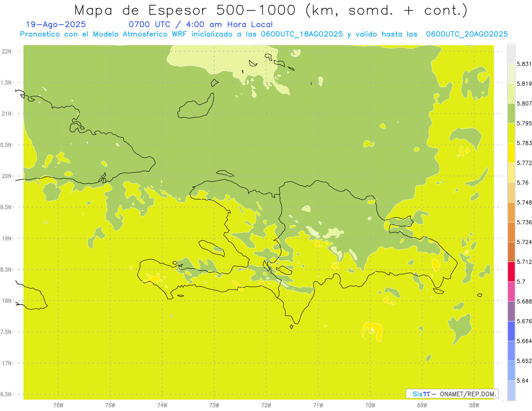
Task: Click the bright yellow swatch between 5.783 and 5.772
Action: (x=511, y=153)
